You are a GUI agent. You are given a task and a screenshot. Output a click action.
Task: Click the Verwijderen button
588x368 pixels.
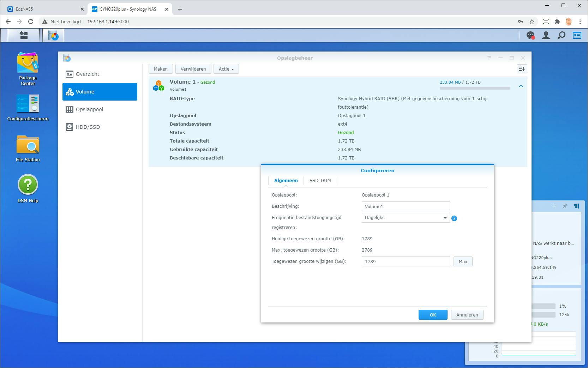coord(193,69)
